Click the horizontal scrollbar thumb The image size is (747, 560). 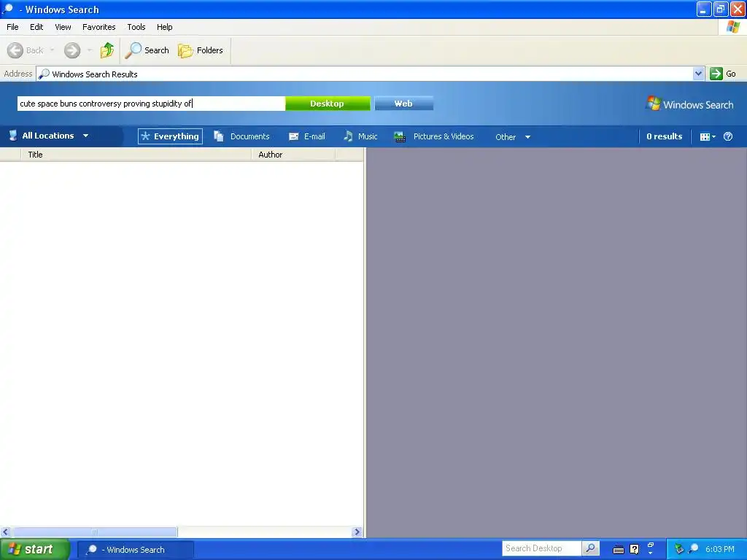pyautogui.click(x=95, y=532)
